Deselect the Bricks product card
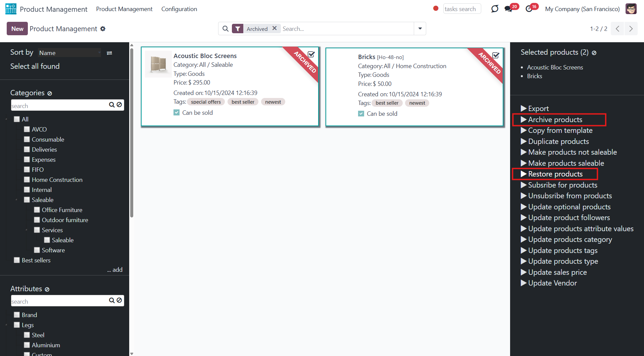Screen dimensions: 644x356 [496, 55]
